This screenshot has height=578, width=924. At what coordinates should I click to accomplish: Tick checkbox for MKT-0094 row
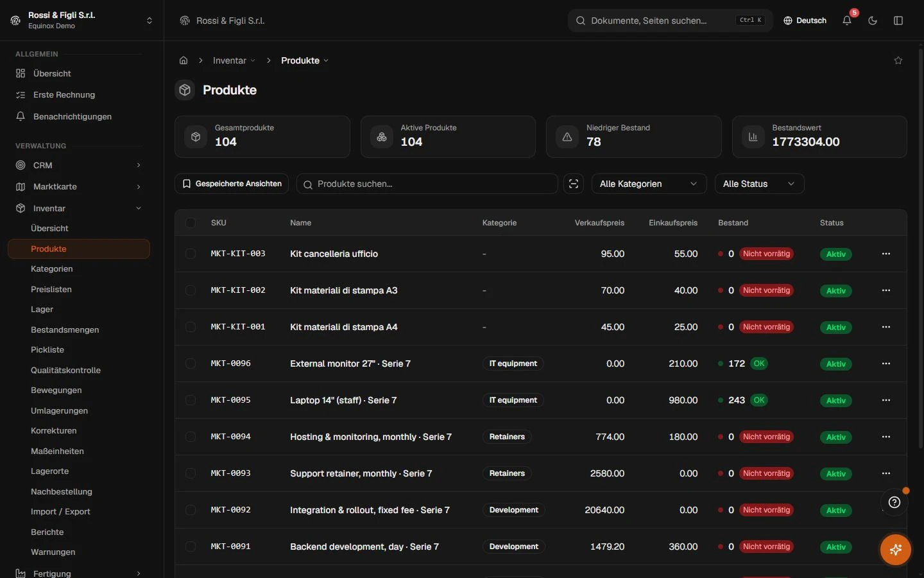(x=191, y=437)
